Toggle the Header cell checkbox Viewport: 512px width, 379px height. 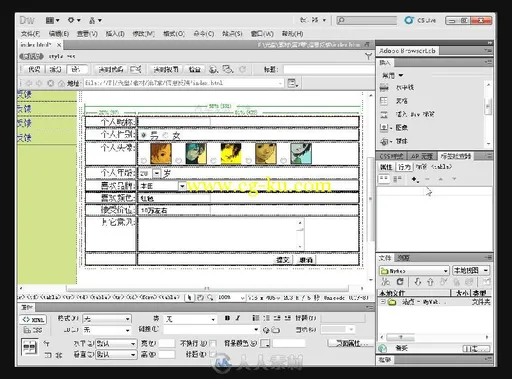(213, 354)
